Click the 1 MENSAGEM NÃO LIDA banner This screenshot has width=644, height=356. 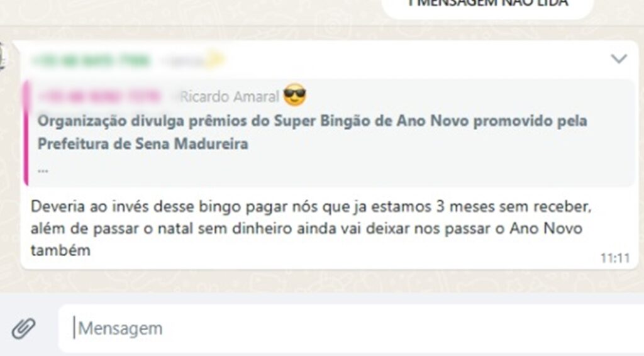(x=487, y=5)
